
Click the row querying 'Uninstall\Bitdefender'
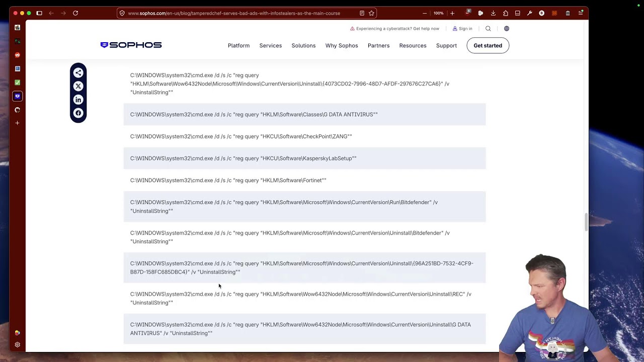[304, 237]
